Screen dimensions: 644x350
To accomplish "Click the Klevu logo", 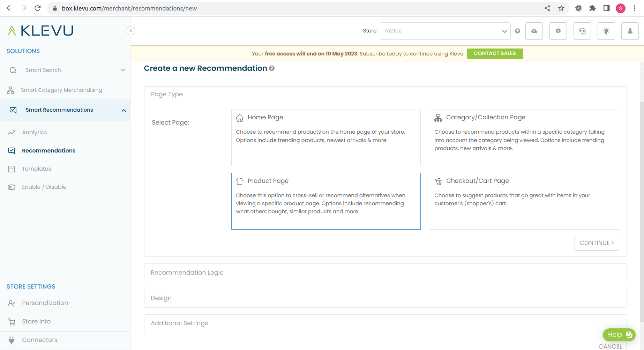I will pos(40,31).
